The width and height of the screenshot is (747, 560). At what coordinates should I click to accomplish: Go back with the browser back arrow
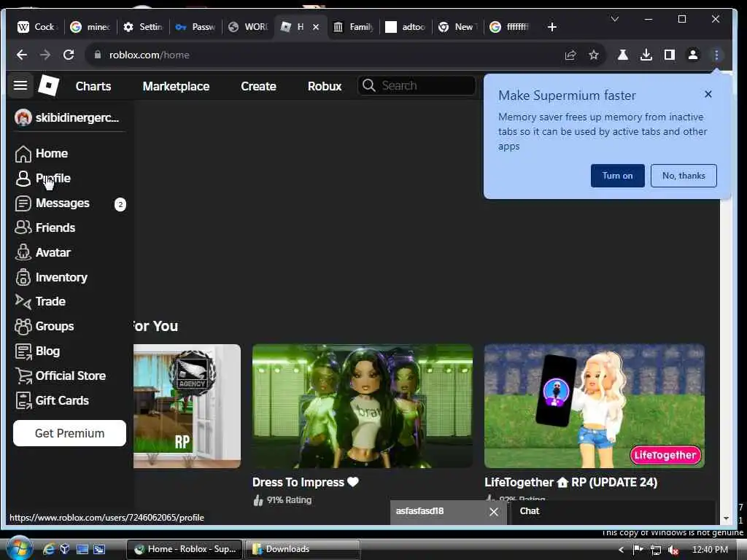pyautogui.click(x=22, y=55)
